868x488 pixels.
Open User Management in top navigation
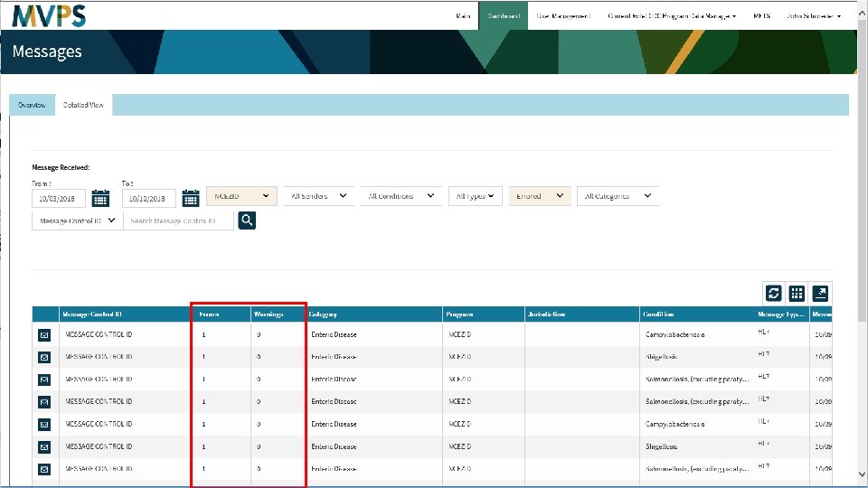(x=563, y=16)
